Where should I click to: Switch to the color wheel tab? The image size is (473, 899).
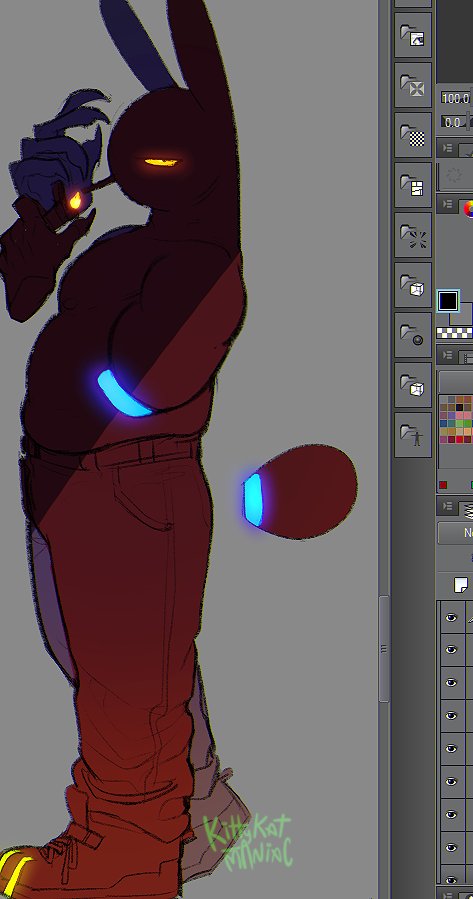pyautogui.click(x=468, y=209)
